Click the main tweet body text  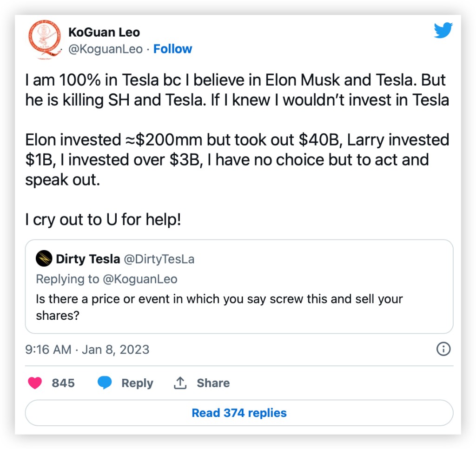(x=237, y=139)
